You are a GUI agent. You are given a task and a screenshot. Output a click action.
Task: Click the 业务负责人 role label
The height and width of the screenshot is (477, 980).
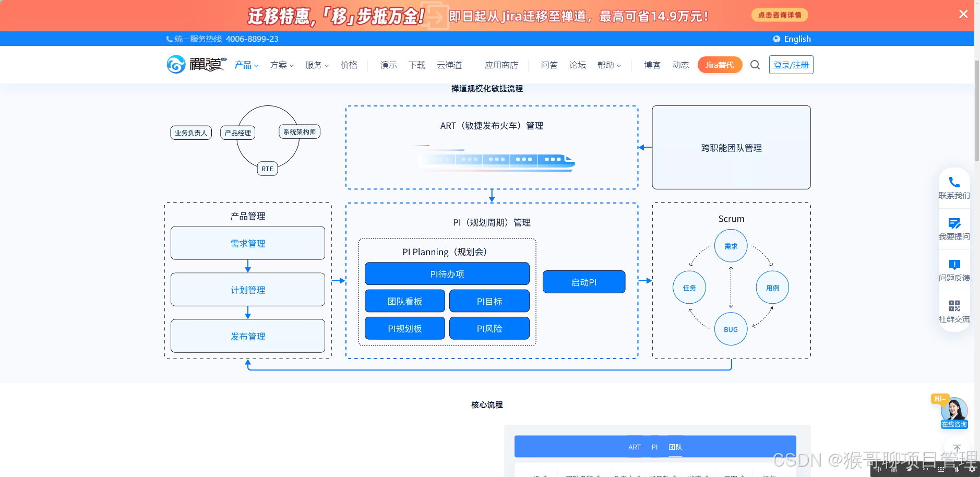click(x=191, y=133)
